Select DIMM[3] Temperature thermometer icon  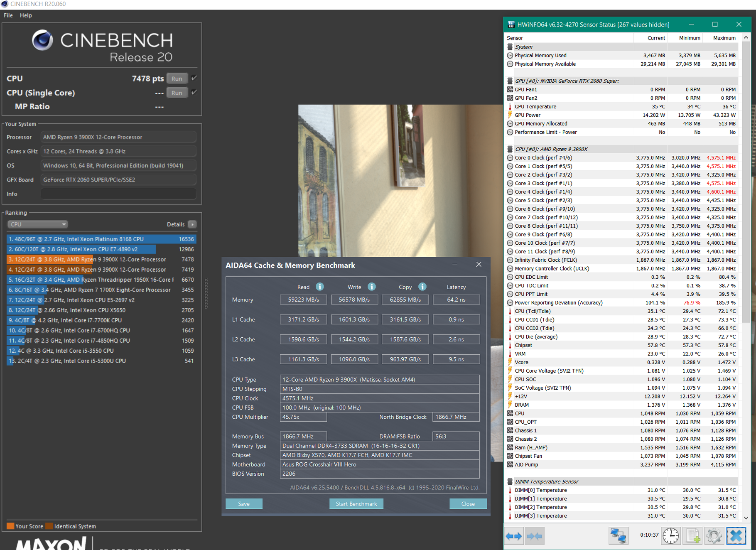(510, 516)
